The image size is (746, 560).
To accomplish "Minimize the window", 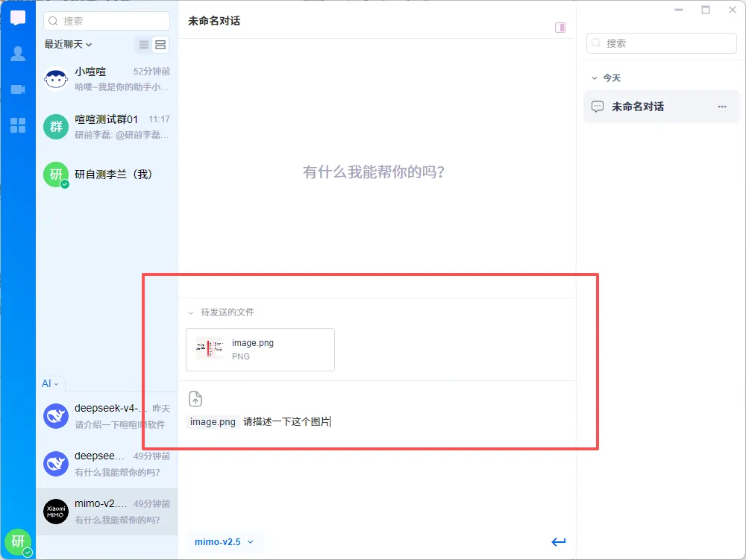I will point(678,10).
